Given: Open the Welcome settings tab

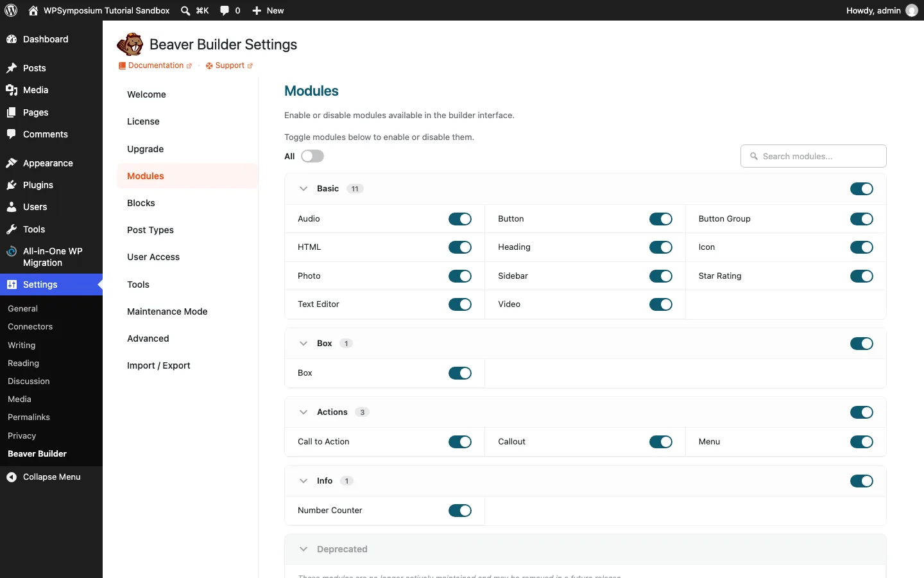Looking at the screenshot, I should coord(187,94).
